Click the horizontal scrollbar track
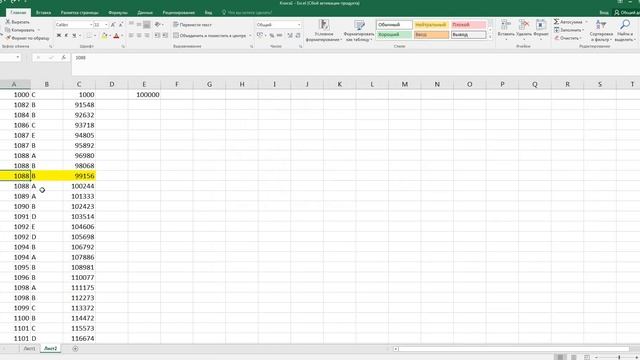The image size is (640, 360). [x=514, y=349]
